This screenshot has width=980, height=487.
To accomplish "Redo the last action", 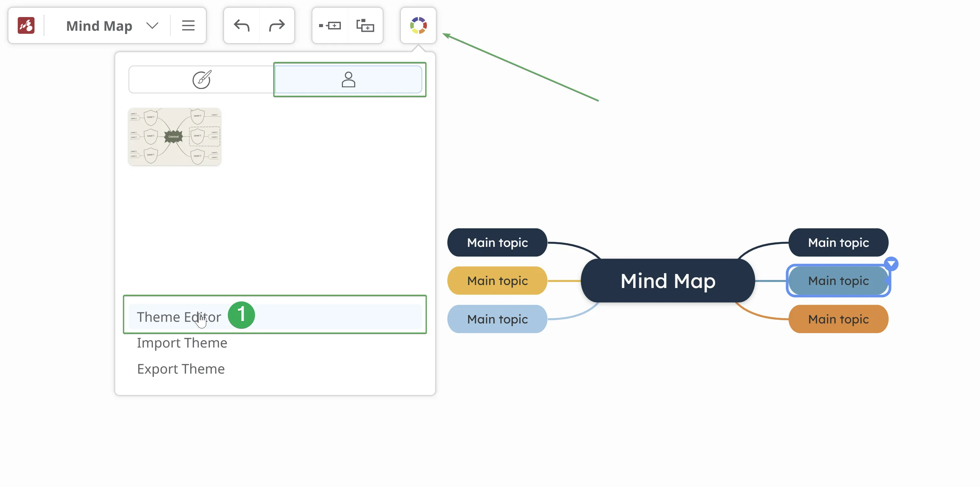I will [x=277, y=25].
